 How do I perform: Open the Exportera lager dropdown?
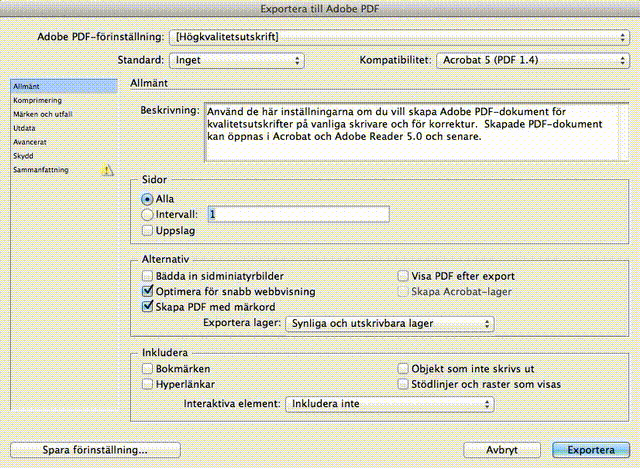(x=390, y=324)
